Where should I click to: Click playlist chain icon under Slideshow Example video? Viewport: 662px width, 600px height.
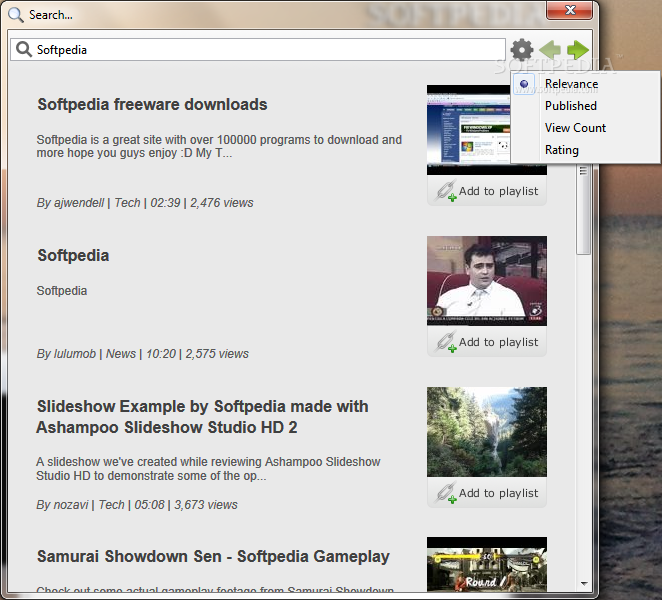coord(446,493)
